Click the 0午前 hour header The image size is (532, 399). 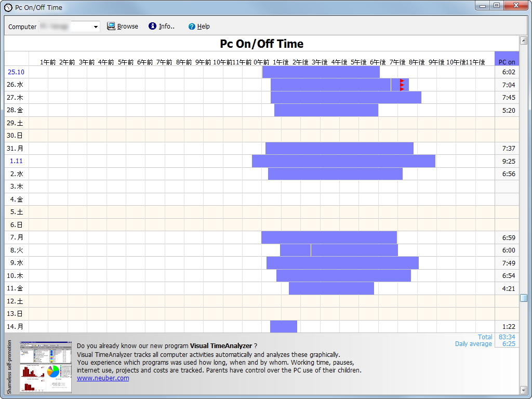click(x=261, y=62)
